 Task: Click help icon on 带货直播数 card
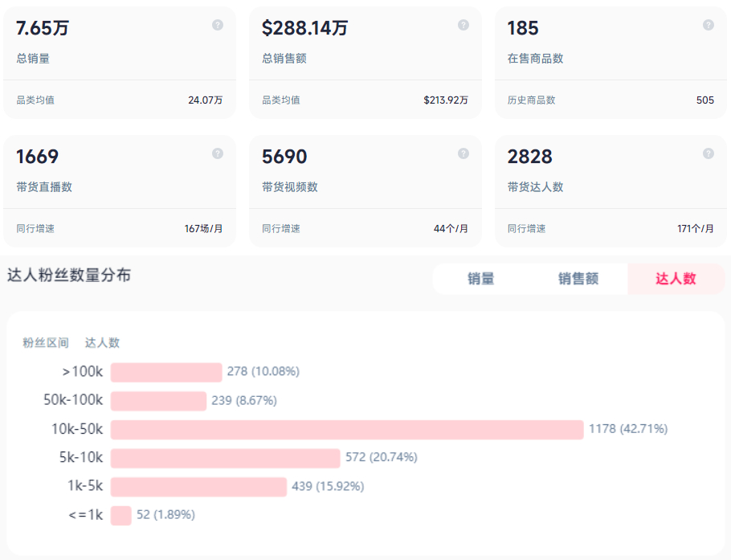tap(218, 153)
